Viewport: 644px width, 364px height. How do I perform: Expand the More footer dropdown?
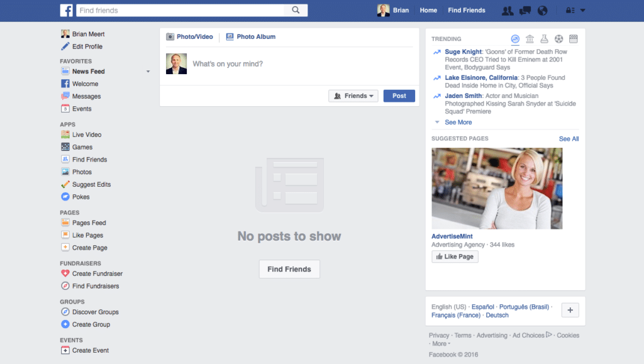click(x=441, y=344)
